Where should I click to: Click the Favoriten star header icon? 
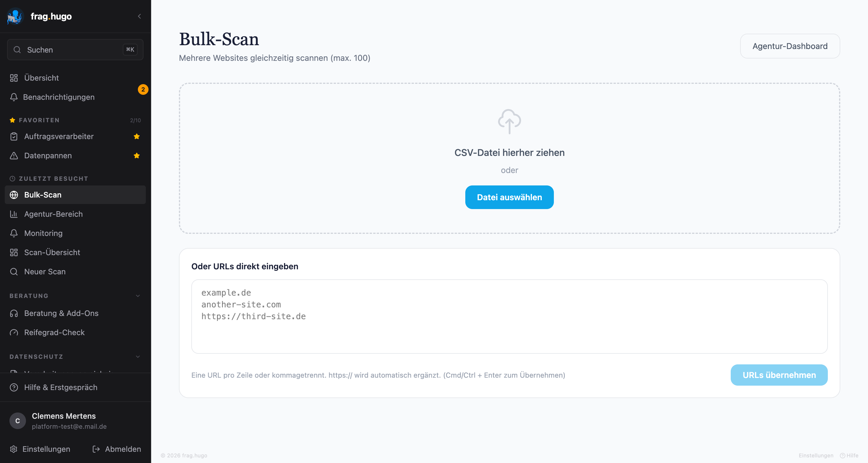click(12, 120)
